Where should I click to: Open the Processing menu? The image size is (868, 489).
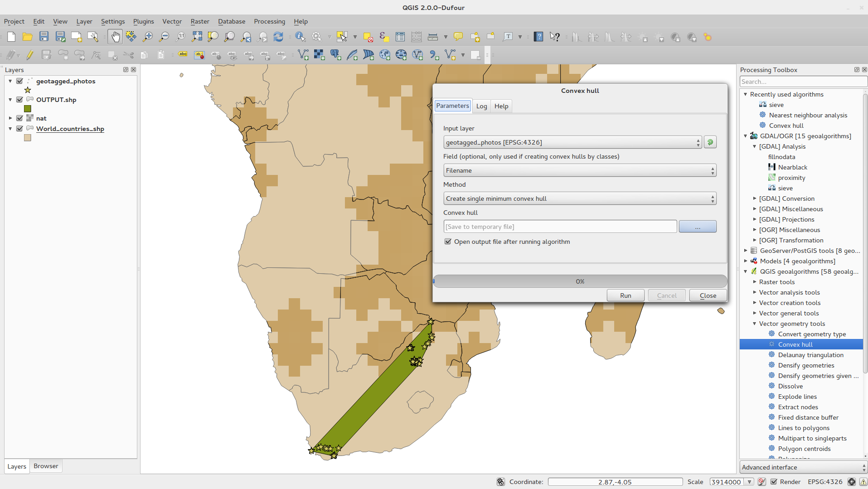pyautogui.click(x=269, y=21)
